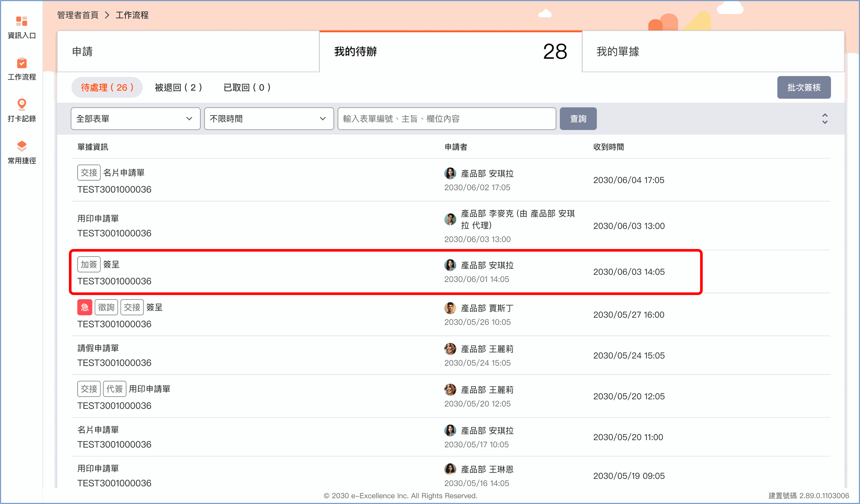Click 賈斯丁's avatar icon
860x504 pixels.
click(450, 308)
